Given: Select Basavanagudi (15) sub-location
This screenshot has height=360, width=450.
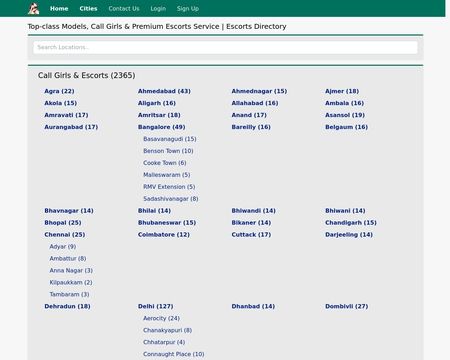Looking at the screenshot, I should [170, 139].
